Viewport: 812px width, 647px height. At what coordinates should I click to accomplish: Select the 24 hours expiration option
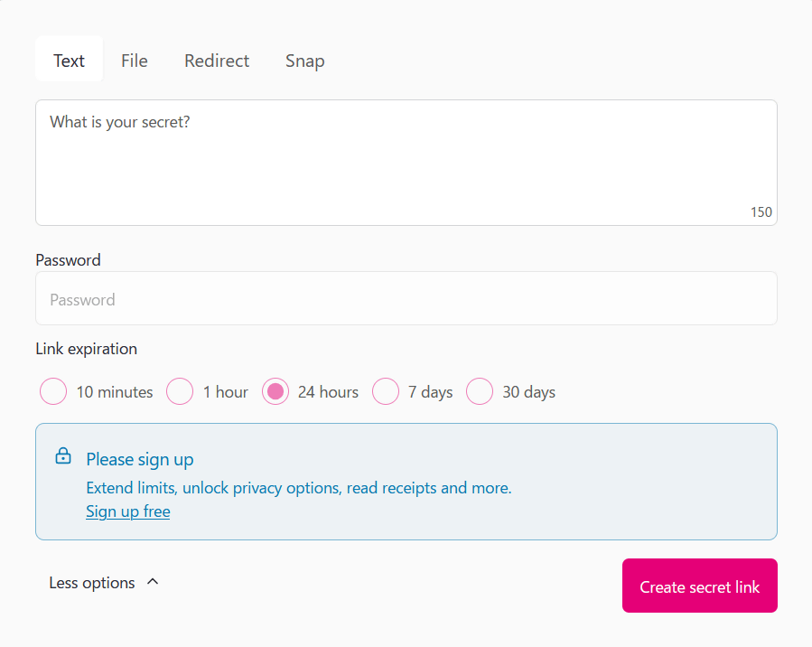(275, 392)
